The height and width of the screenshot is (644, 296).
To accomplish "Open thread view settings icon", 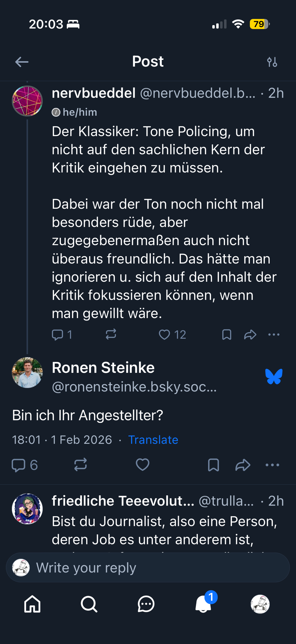I will (x=272, y=62).
